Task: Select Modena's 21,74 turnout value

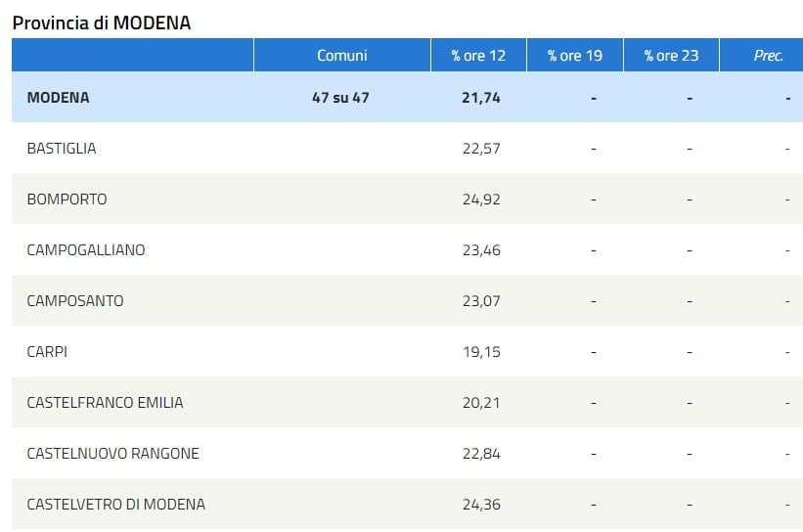Action: [480, 98]
